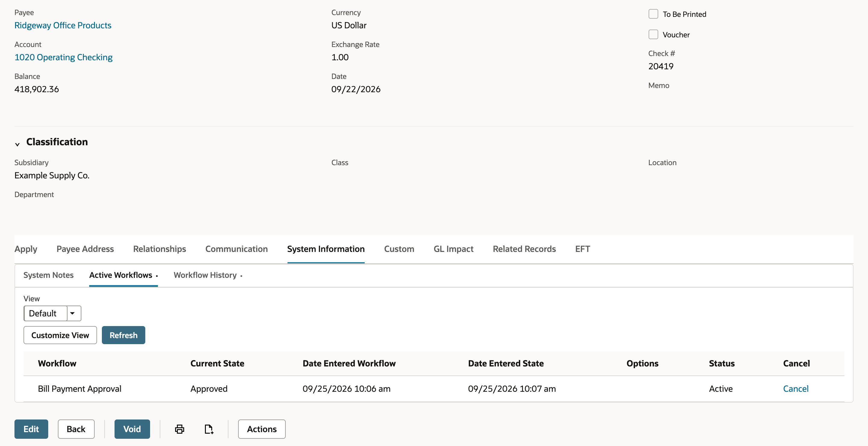The height and width of the screenshot is (446, 868).
Task: Open the Payee Address tab
Action: pyautogui.click(x=85, y=249)
